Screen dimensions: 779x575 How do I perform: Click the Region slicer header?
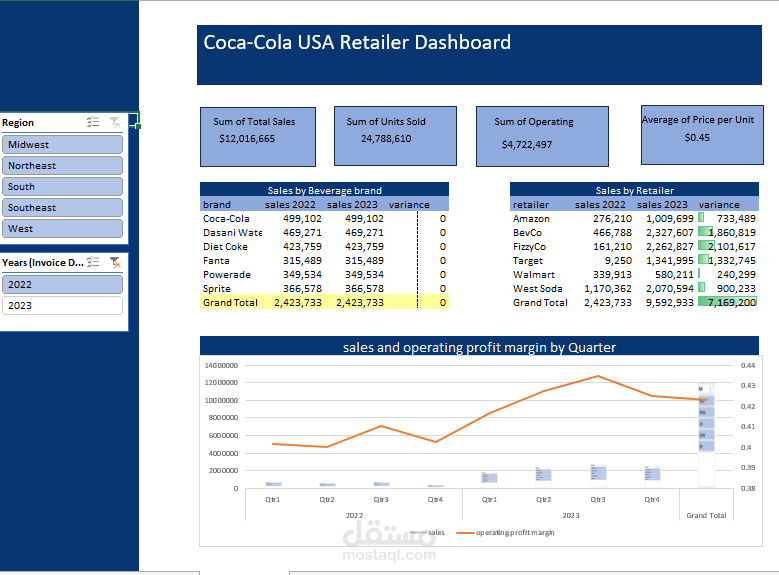[18, 123]
